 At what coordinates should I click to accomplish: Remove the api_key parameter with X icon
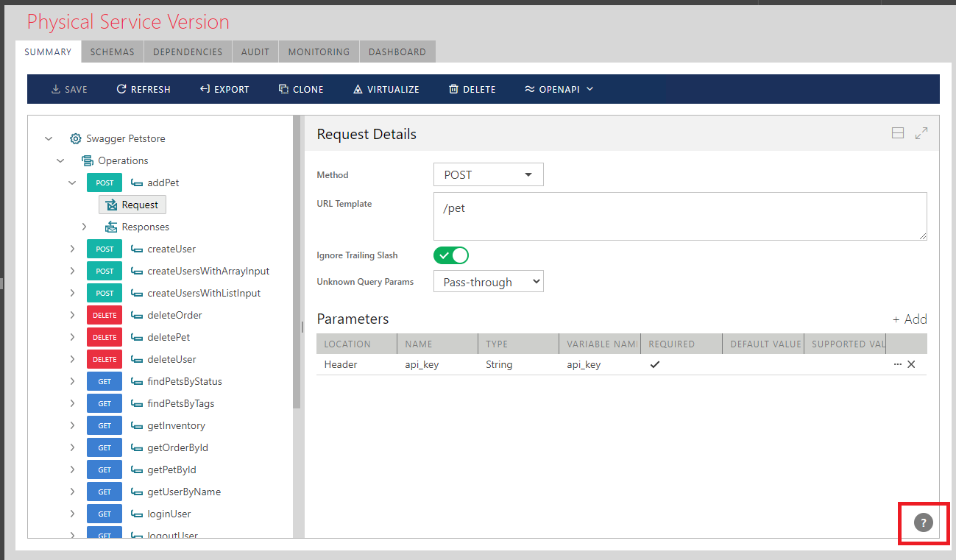(911, 364)
